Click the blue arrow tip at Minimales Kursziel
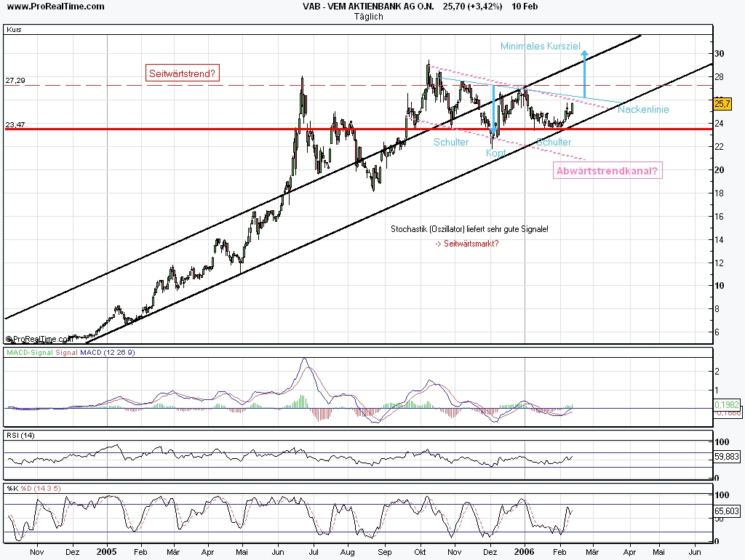The image size is (745, 560). point(584,52)
